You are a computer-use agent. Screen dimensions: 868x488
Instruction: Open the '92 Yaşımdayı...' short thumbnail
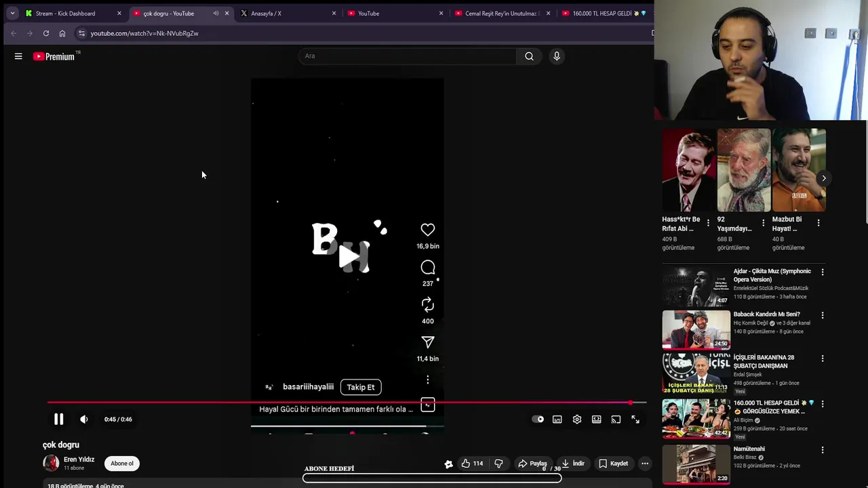744,170
